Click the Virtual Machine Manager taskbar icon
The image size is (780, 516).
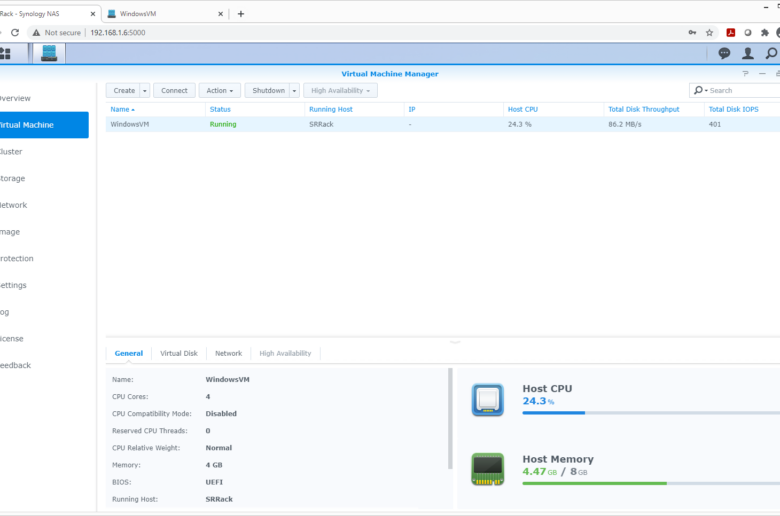click(49, 53)
